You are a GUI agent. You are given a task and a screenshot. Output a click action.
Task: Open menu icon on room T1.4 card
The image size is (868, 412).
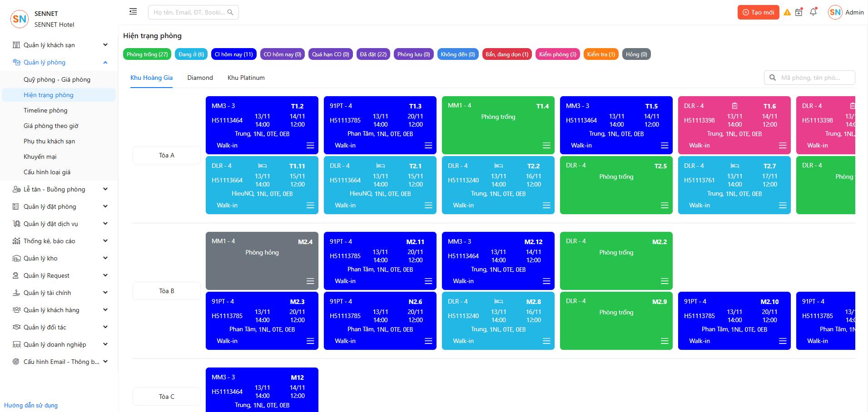tap(546, 146)
